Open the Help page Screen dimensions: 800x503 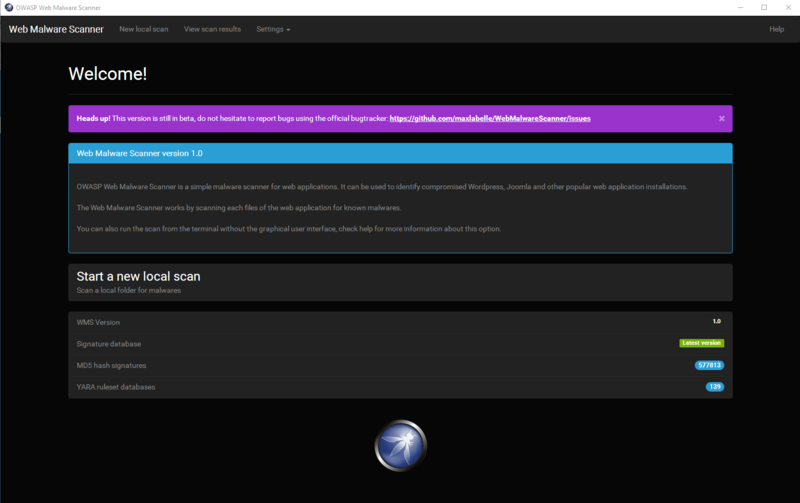776,29
